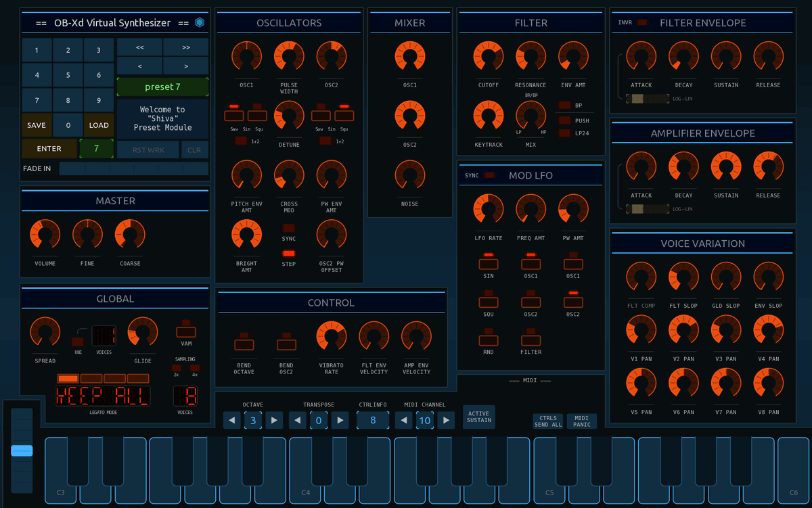Click the V1 Pan knob
The height and width of the screenshot is (508, 812).
click(x=641, y=330)
